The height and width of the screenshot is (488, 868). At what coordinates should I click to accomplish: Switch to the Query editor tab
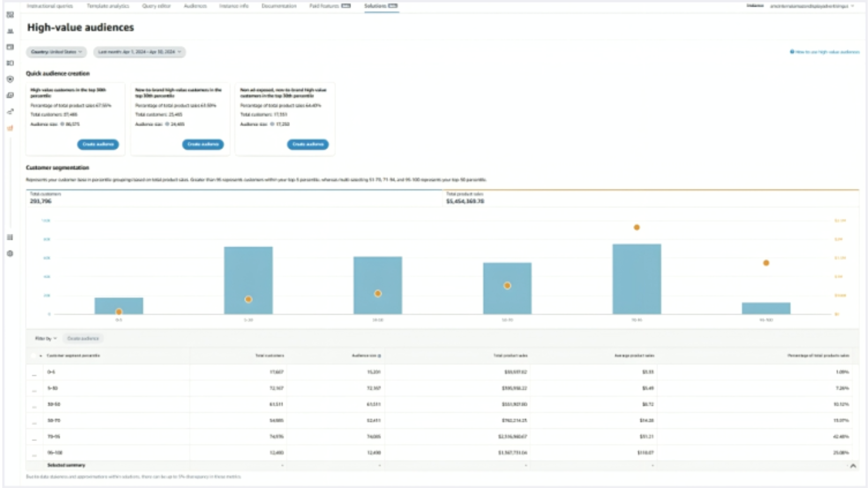[156, 6]
